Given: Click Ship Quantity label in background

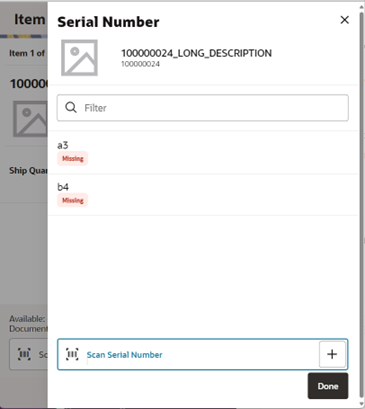Looking at the screenshot, I should click(x=28, y=171).
